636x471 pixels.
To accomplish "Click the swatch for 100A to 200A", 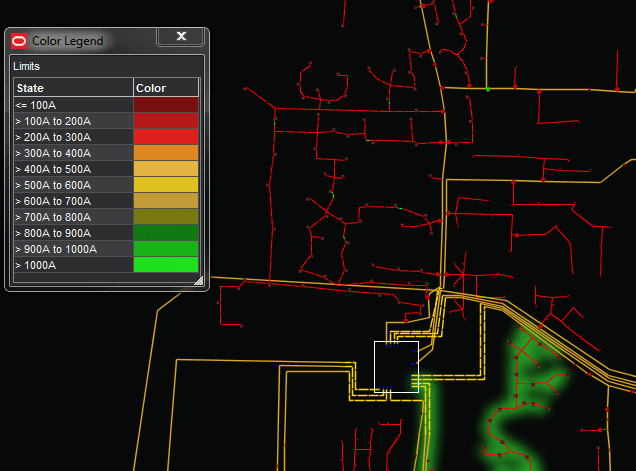I will [166, 121].
